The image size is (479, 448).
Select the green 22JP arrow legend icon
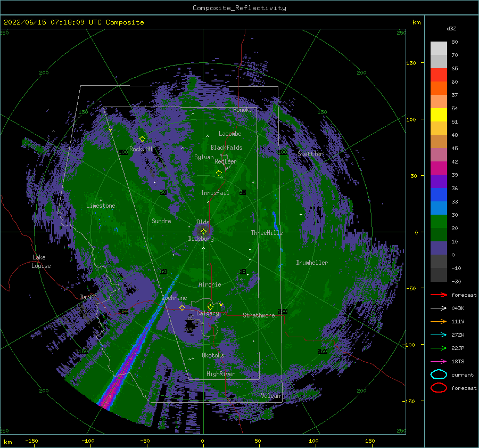(x=439, y=348)
